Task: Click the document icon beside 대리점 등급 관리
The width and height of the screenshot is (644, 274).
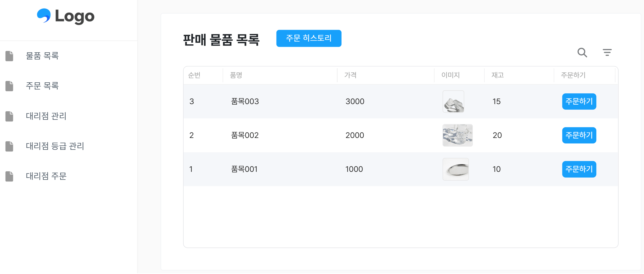Action: [x=9, y=146]
